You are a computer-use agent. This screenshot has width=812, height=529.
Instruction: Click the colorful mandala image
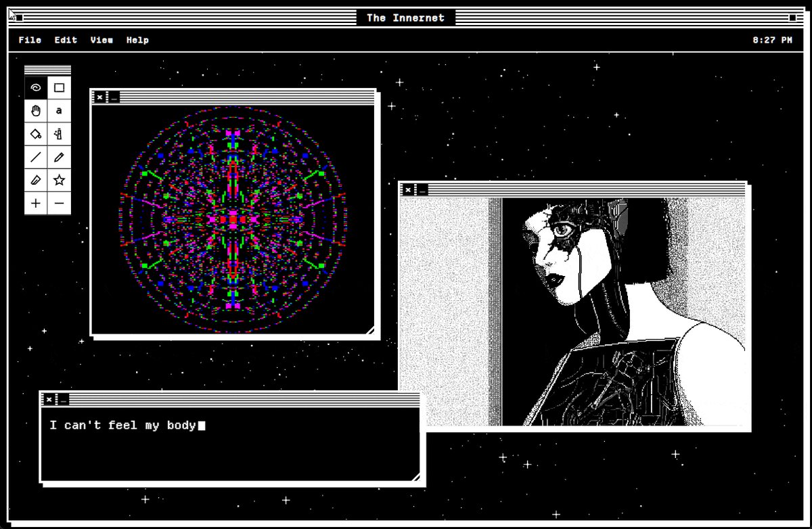(x=233, y=219)
